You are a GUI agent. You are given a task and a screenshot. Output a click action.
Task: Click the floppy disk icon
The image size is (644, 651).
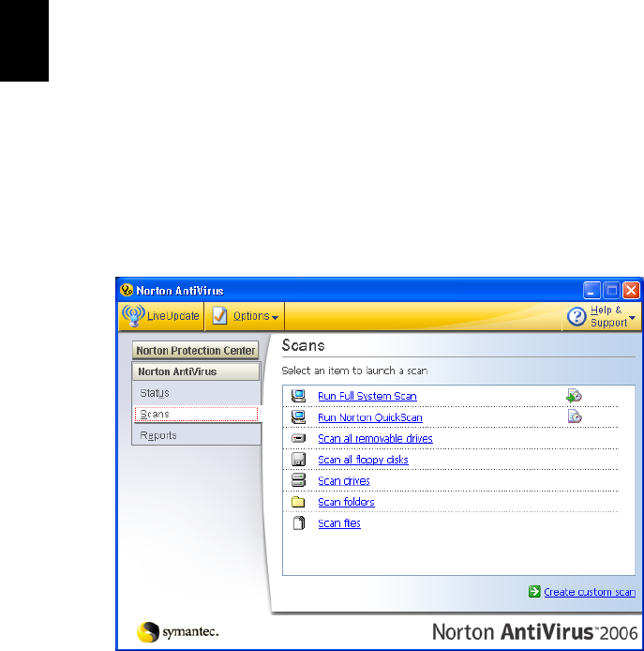click(x=298, y=460)
